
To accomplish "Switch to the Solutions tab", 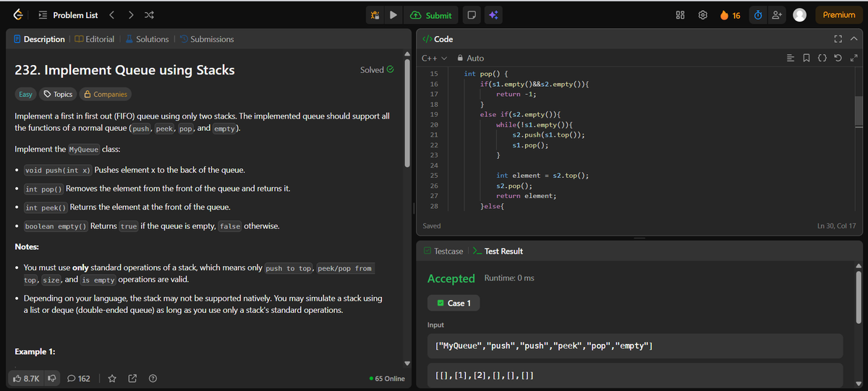I will tap(148, 39).
